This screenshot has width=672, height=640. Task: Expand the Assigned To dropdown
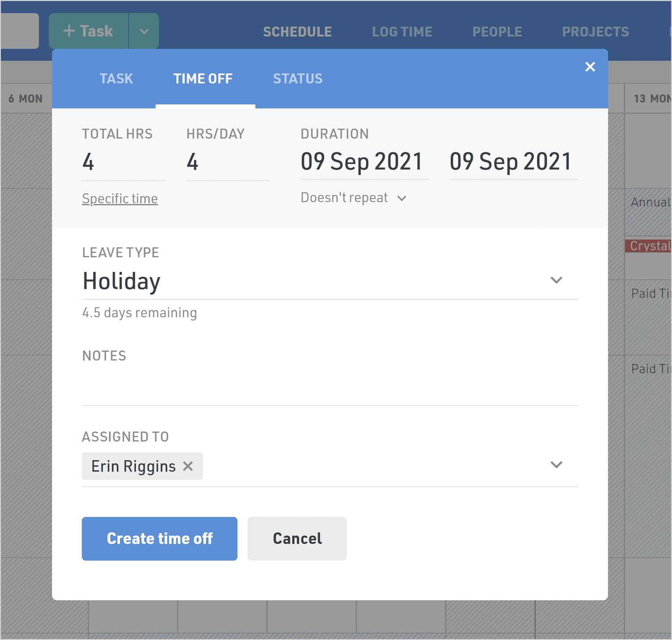click(x=556, y=465)
